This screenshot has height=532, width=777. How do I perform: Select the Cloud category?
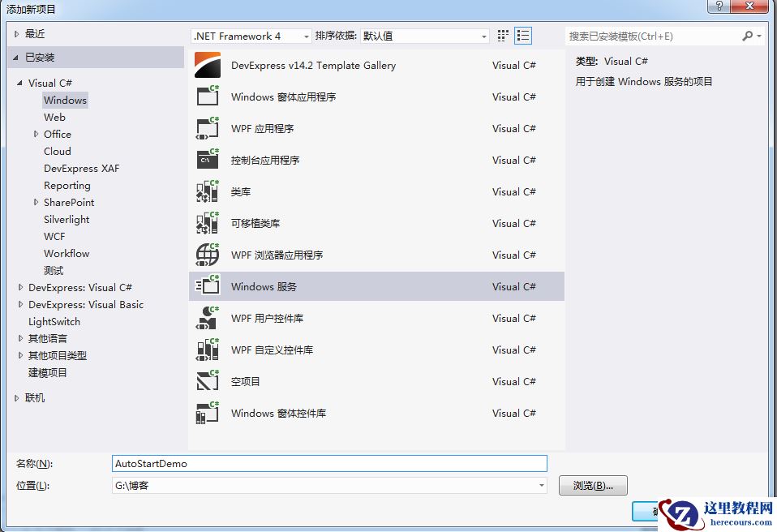[x=58, y=151]
